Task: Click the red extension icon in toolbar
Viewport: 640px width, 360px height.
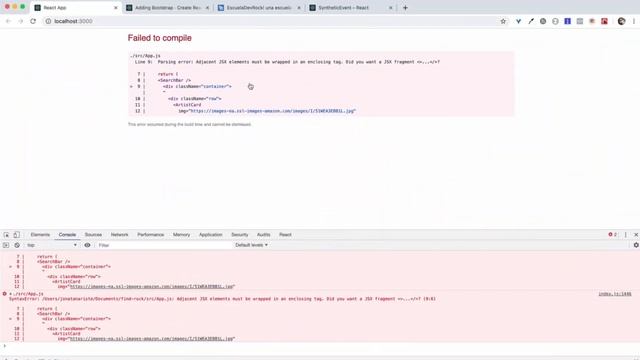Action: point(604,21)
